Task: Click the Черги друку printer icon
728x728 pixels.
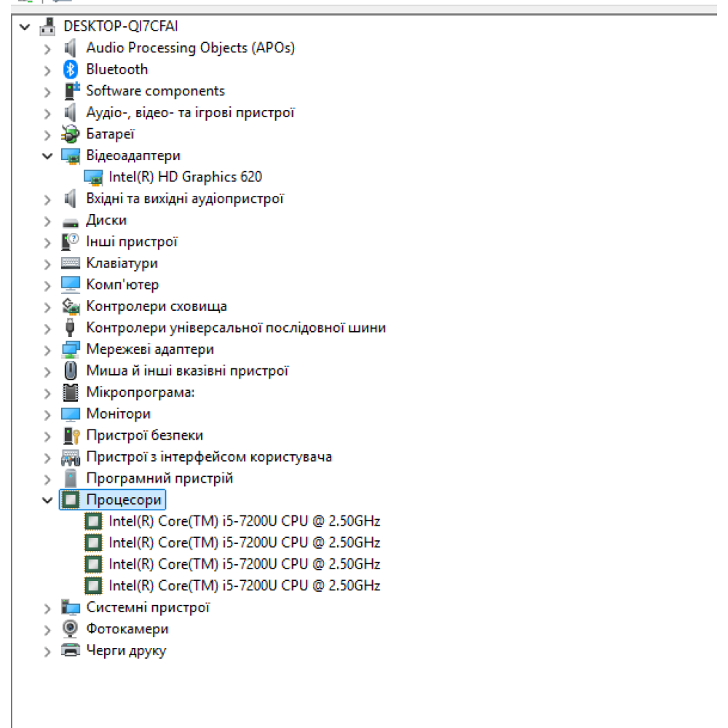Action: tap(71, 650)
